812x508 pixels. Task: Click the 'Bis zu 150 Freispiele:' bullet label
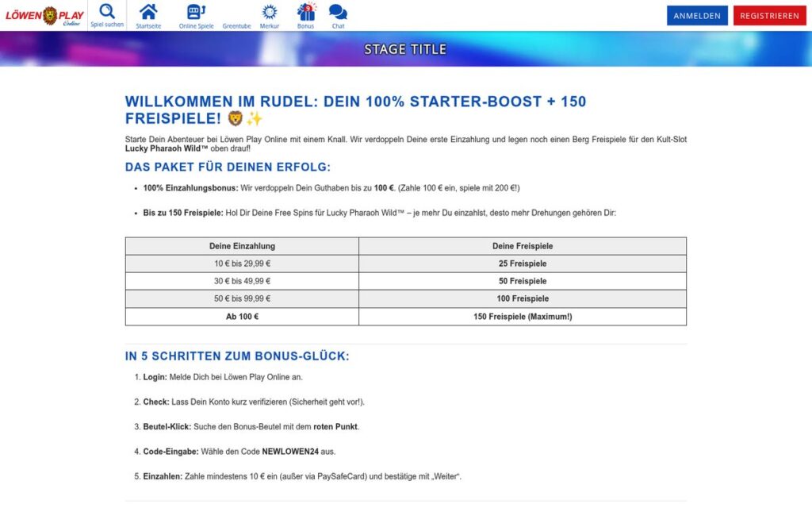tap(183, 213)
